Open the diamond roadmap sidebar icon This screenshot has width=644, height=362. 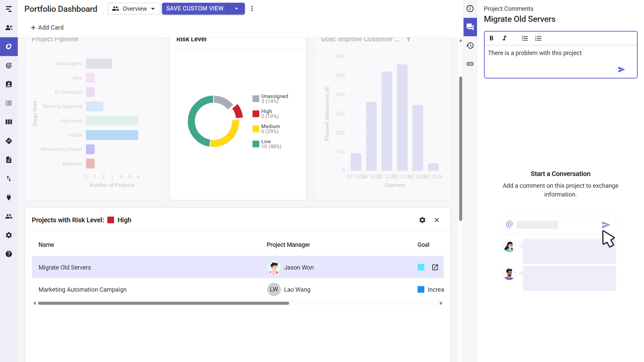[9, 141]
